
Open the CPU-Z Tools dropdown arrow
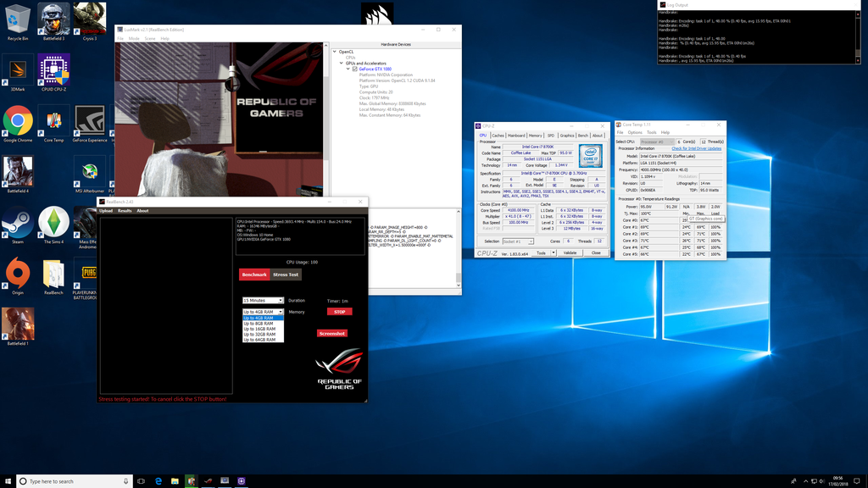553,252
